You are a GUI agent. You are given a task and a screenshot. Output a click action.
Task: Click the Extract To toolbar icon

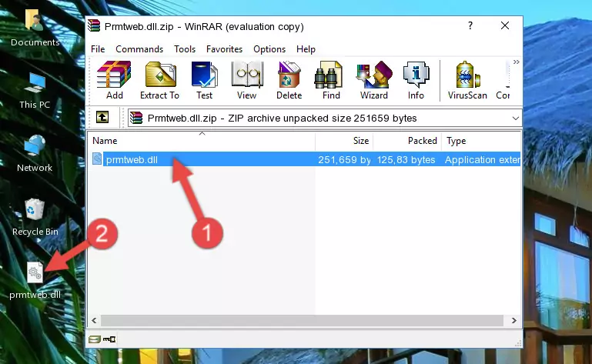[159, 81]
